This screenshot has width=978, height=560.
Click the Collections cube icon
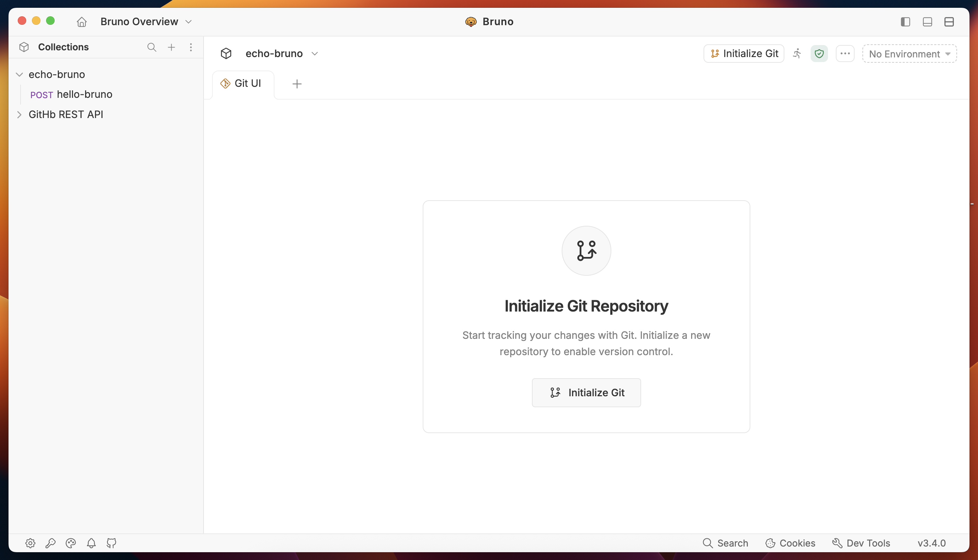(x=24, y=47)
